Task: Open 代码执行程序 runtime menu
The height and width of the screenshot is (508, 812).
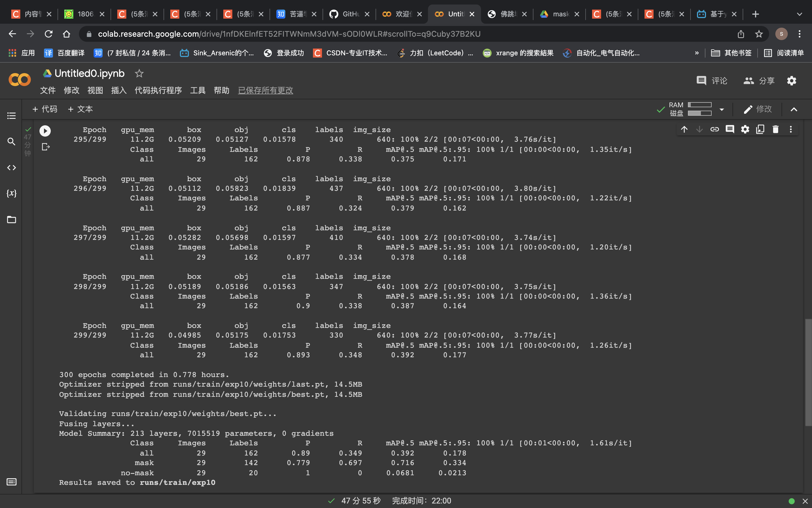Action: pyautogui.click(x=158, y=90)
